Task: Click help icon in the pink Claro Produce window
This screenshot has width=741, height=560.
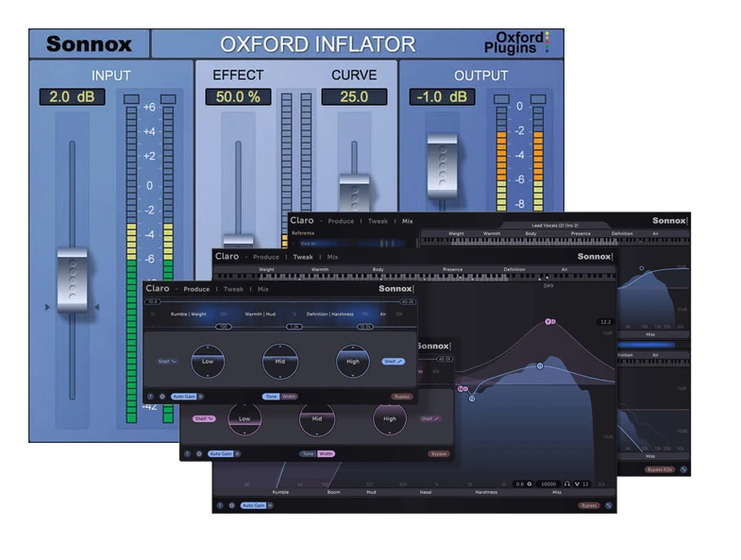Action: click(x=187, y=453)
